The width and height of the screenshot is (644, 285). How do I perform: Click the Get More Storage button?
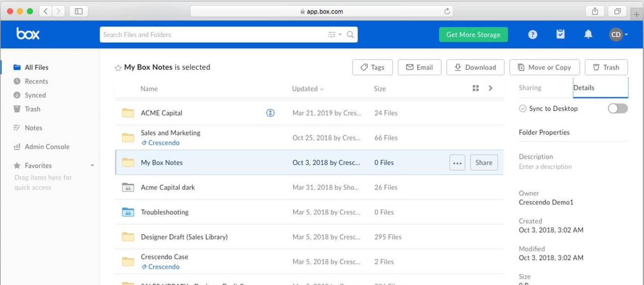[x=473, y=35]
